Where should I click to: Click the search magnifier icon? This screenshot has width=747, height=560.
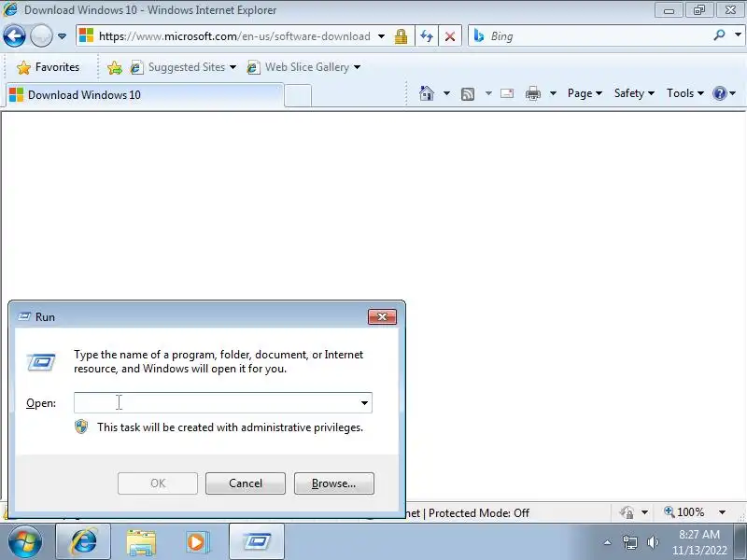(x=719, y=35)
